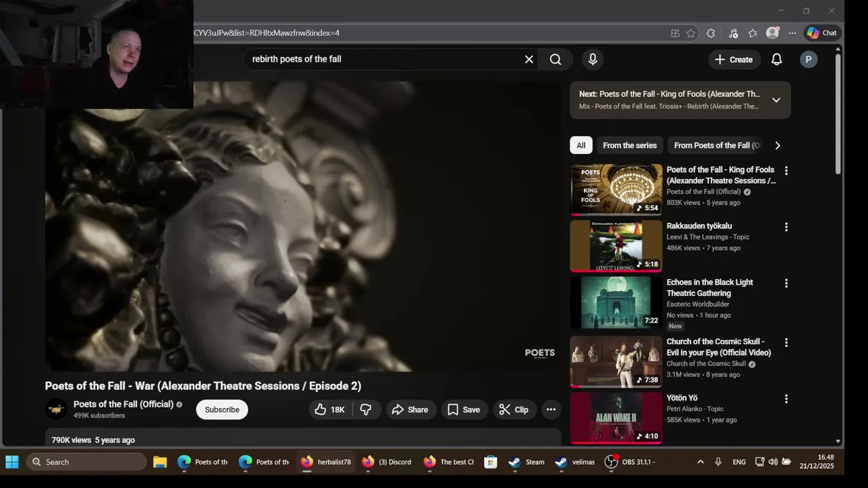Switch to (3) Discord Firefox window
Screen dimensions: 868x488
point(387,462)
